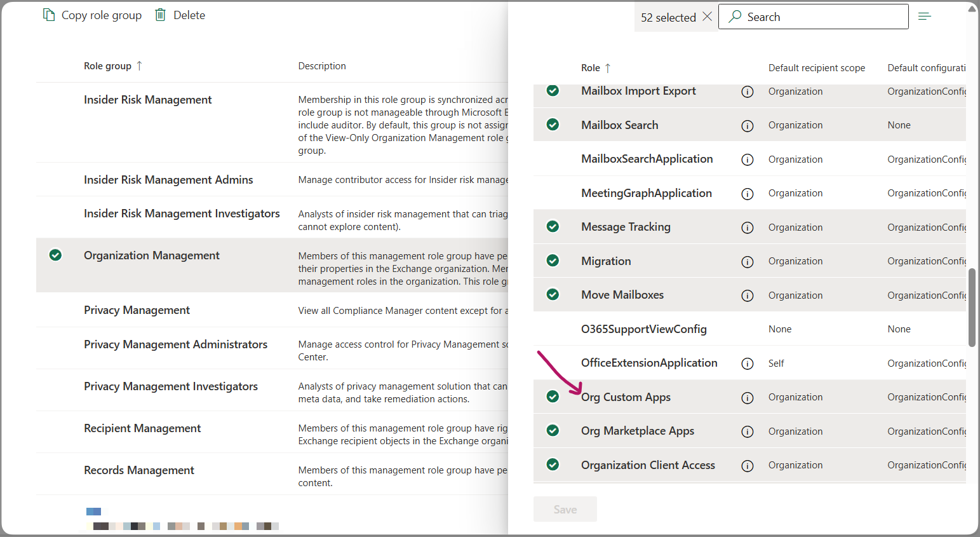Image resolution: width=980 pixels, height=537 pixels.
Task: Select the MailboxSearchApplication role row
Action: [x=749, y=159]
